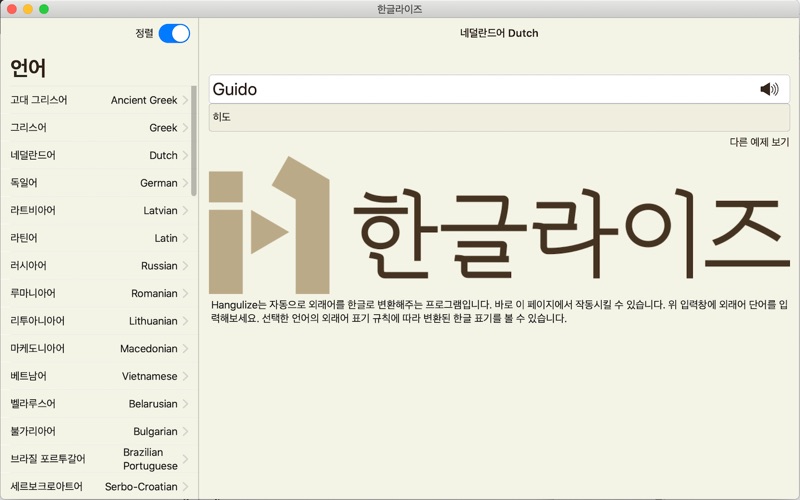Play pronunciation with the speaker icon

769,89
